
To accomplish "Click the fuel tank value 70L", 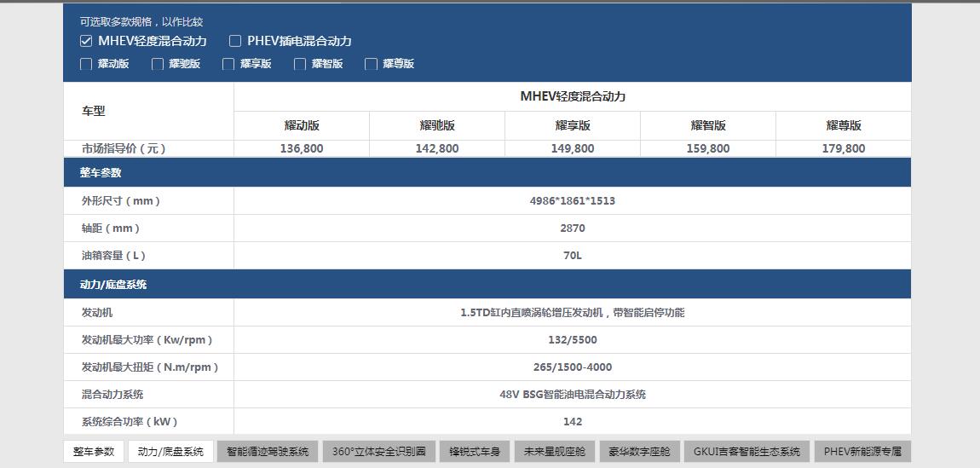I will (573, 257).
